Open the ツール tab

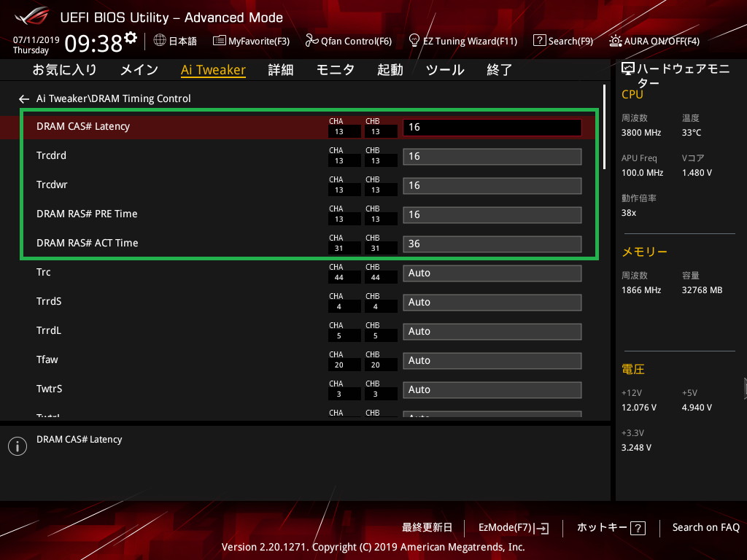pos(445,70)
